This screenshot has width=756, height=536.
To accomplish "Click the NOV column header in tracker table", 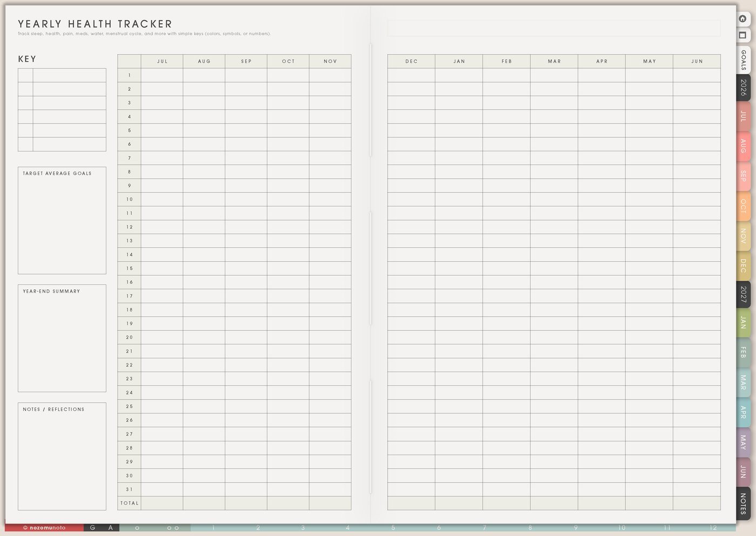I will [330, 61].
